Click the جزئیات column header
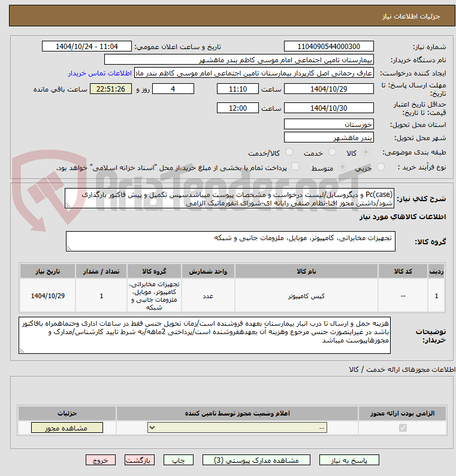This screenshot has width=456, height=476. tap(67, 414)
